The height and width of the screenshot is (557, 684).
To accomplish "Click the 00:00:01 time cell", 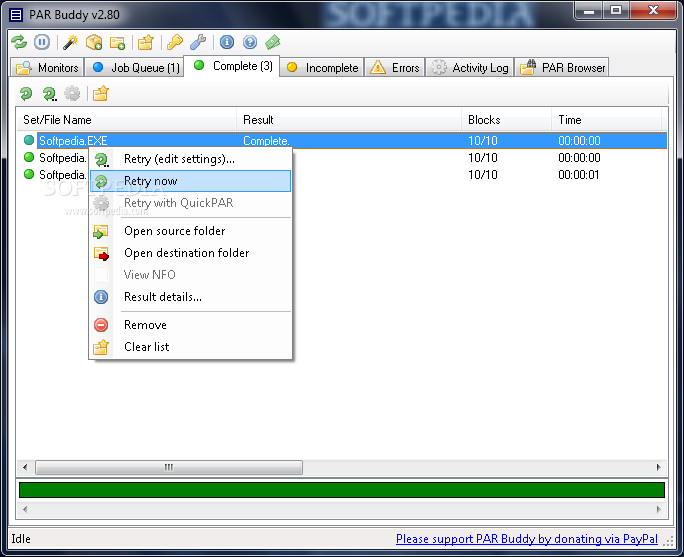I will 579,175.
